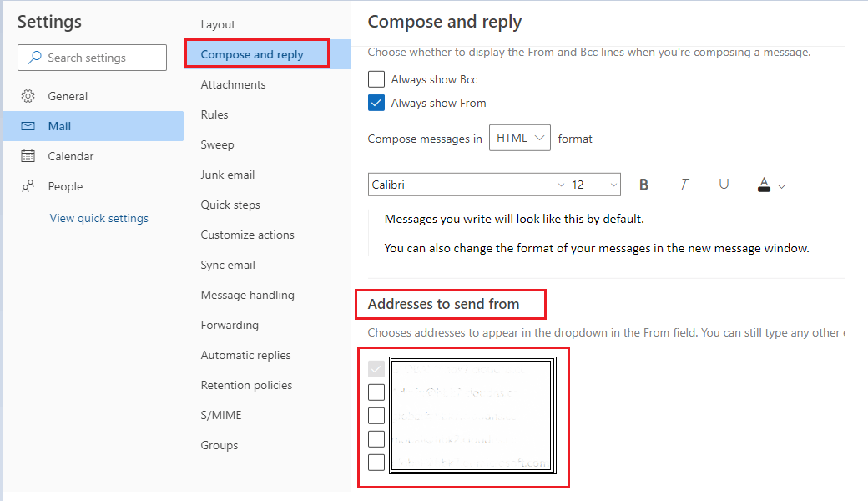Open the Calibri font name dropdown
The height and width of the screenshot is (501, 868).
(x=467, y=185)
